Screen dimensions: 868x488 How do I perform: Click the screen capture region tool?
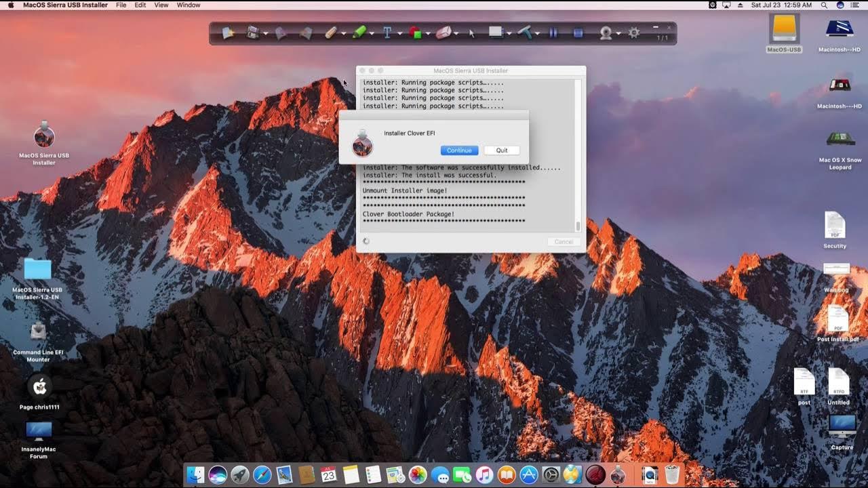[496, 32]
